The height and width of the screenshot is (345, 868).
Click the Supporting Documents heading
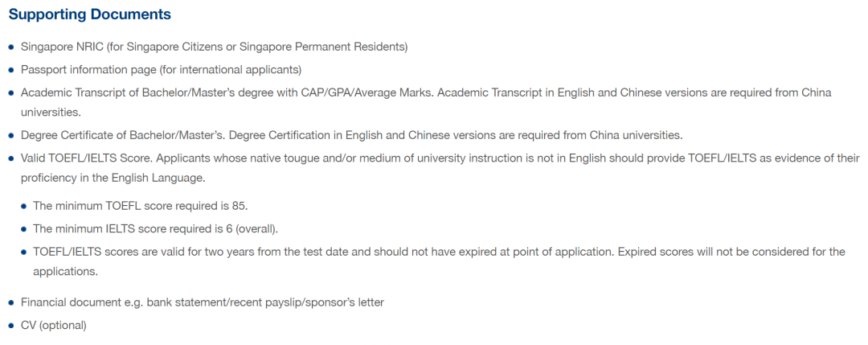(x=90, y=14)
